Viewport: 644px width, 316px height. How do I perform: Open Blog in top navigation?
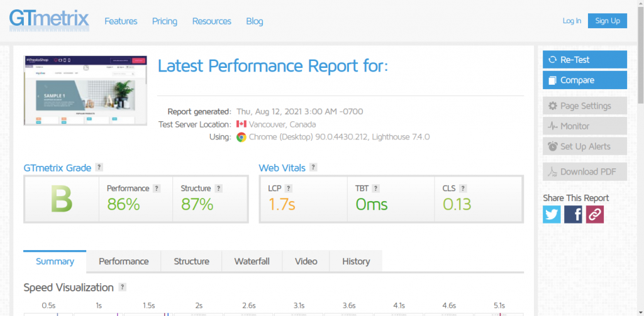[x=255, y=21]
